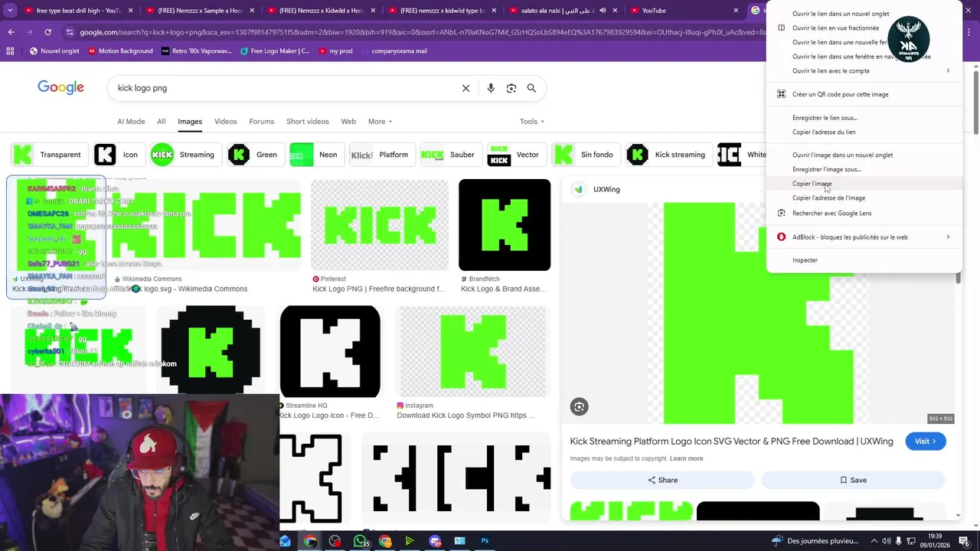Open the Retro '80s Vaporwave bookmark

pyautogui.click(x=197, y=51)
